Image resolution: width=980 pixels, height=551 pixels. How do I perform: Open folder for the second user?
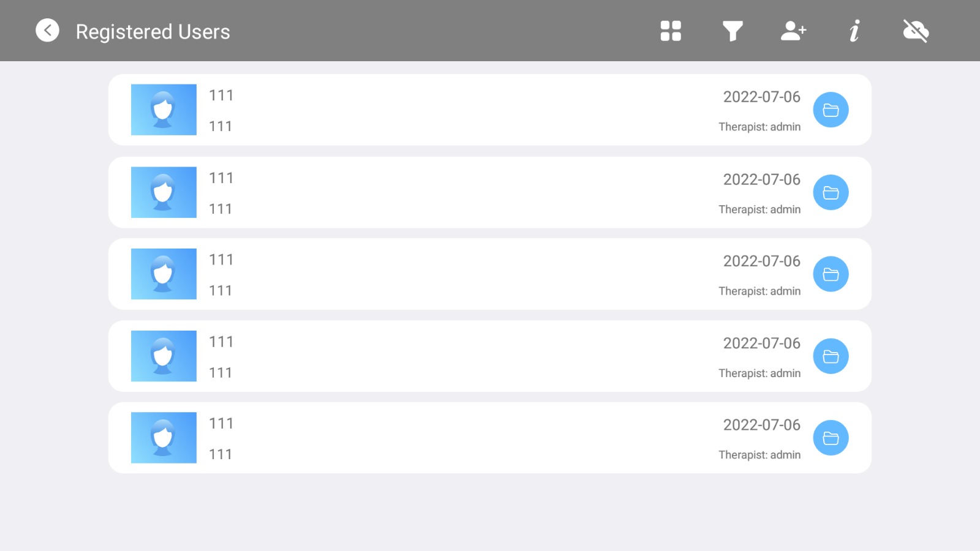click(x=831, y=193)
